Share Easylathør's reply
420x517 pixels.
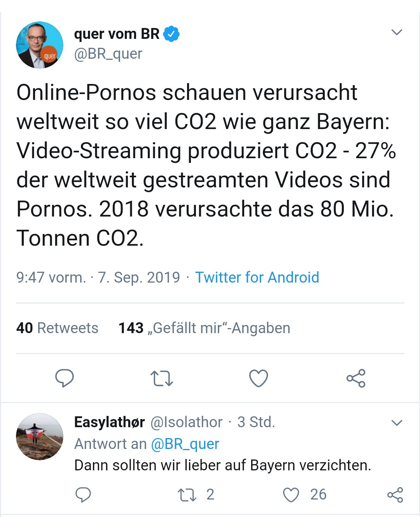395,495
